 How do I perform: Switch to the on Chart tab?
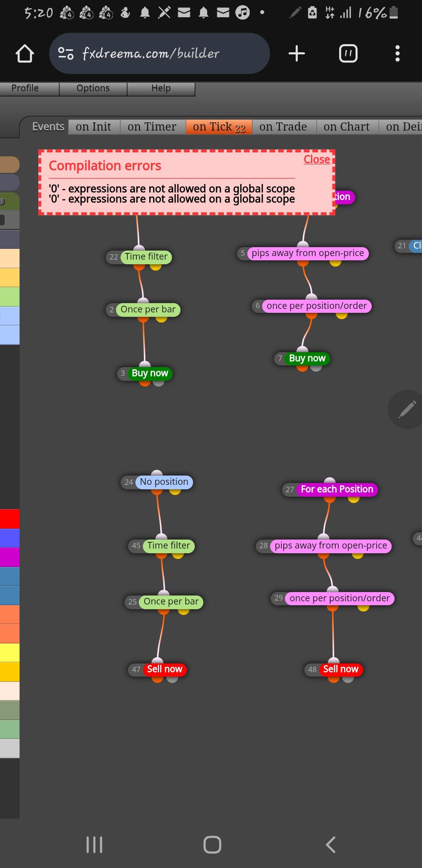click(347, 127)
